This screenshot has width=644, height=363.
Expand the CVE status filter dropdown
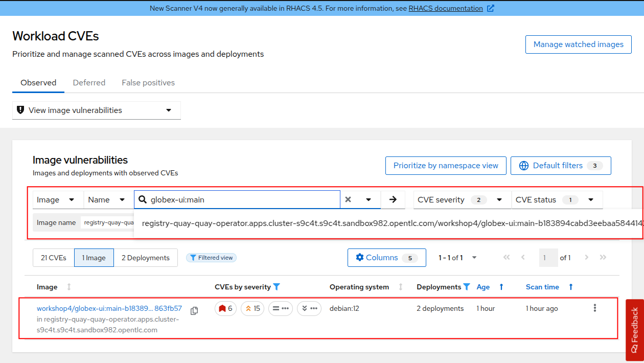coord(557,200)
